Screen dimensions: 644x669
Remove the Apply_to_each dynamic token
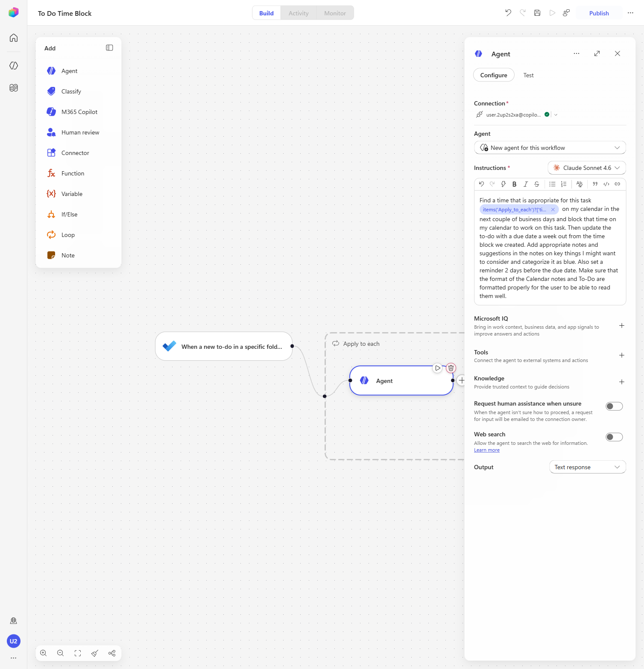click(x=553, y=209)
